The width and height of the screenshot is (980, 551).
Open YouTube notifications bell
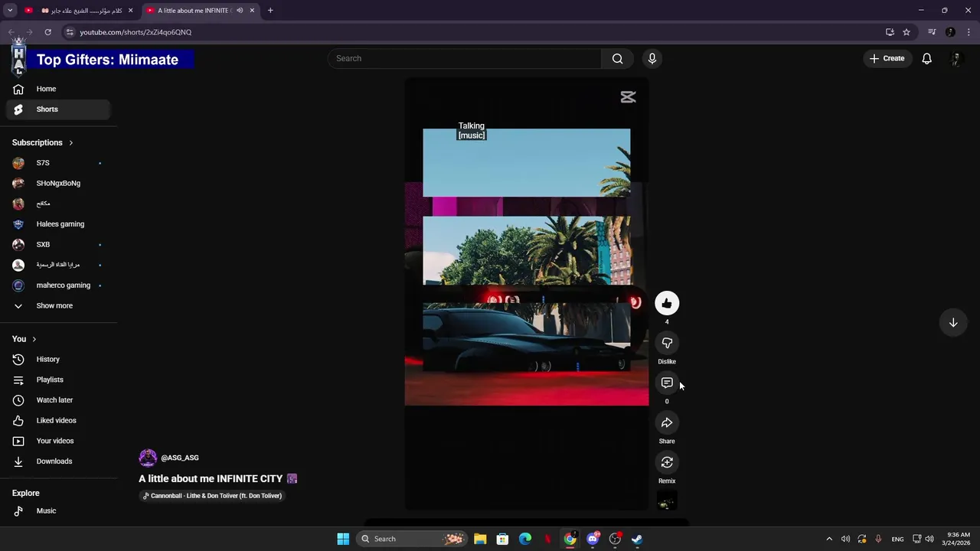(926, 58)
